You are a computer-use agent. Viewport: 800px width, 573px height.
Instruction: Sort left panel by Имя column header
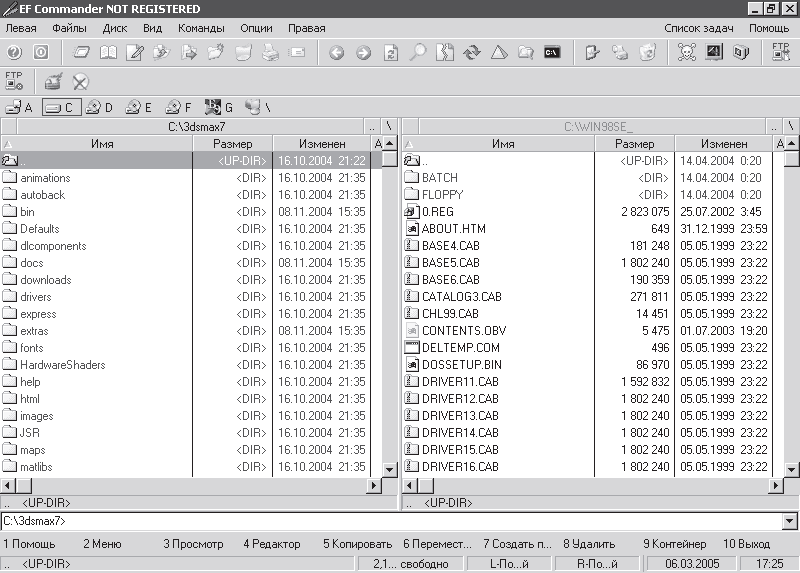[x=102, y=144]
